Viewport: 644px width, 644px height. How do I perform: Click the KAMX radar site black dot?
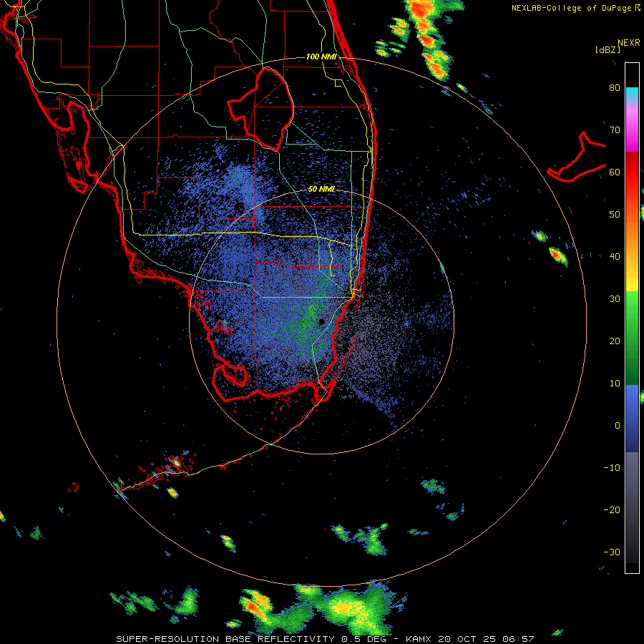(321, 321)
